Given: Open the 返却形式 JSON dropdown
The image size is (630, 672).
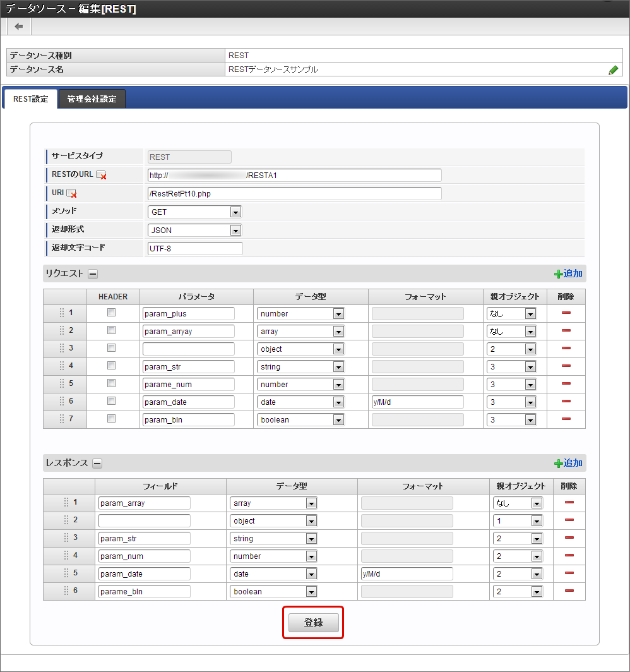Looking at the screenshot, I should click(194, 230).
